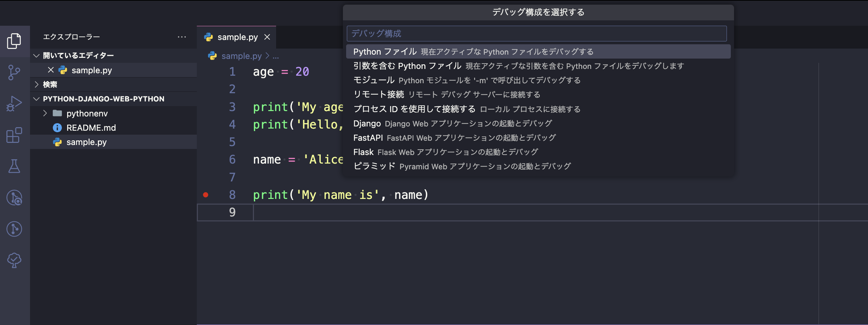Click inside the デバッグ構成 input field

(536, 33)
